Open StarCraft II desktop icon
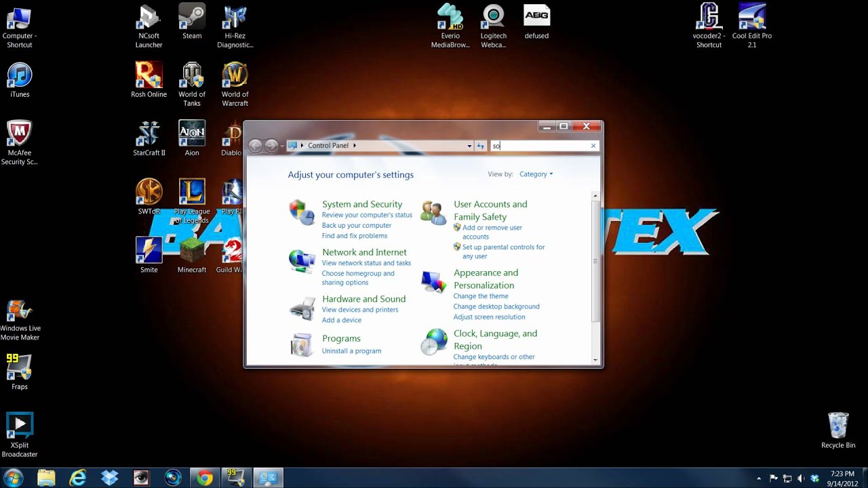This screenshot has height=488, width=868. click(149, 138)
